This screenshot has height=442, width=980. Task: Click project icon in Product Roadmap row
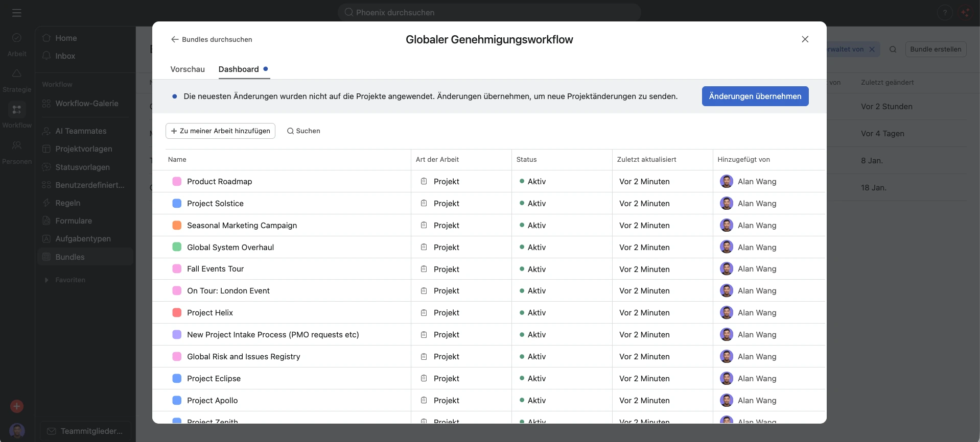pos(424,181)
